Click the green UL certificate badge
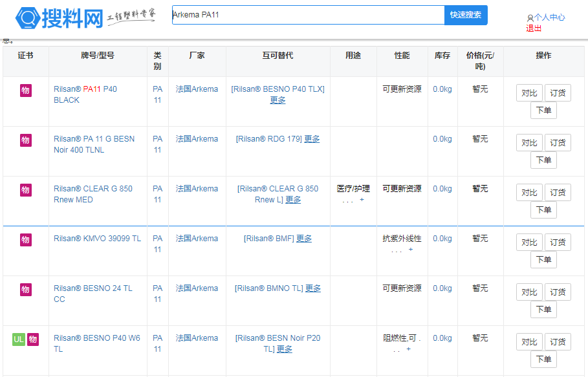 coord(19,339)
